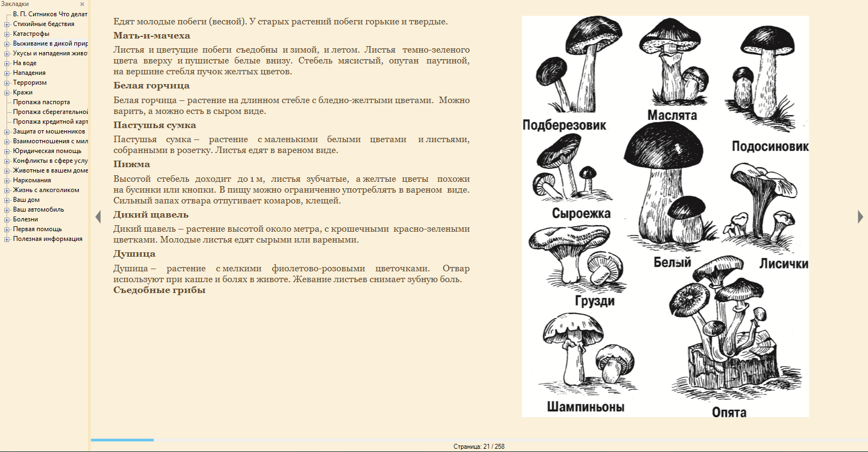Expand the 'Юридическая помощь' node

coord(7,151)
